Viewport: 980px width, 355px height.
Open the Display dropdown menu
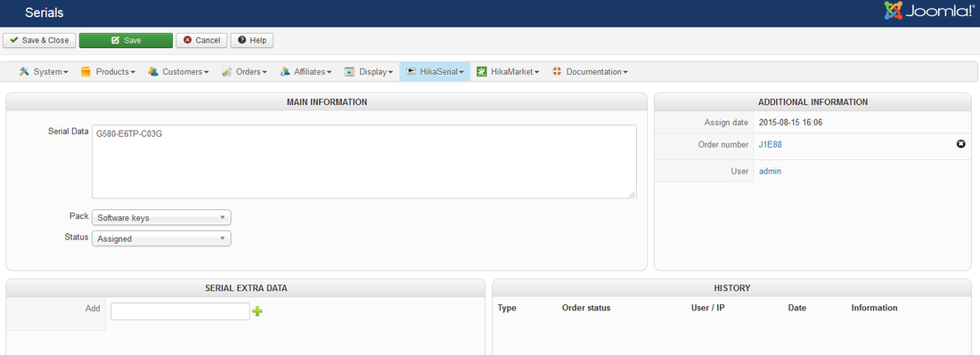click(369, 72)
